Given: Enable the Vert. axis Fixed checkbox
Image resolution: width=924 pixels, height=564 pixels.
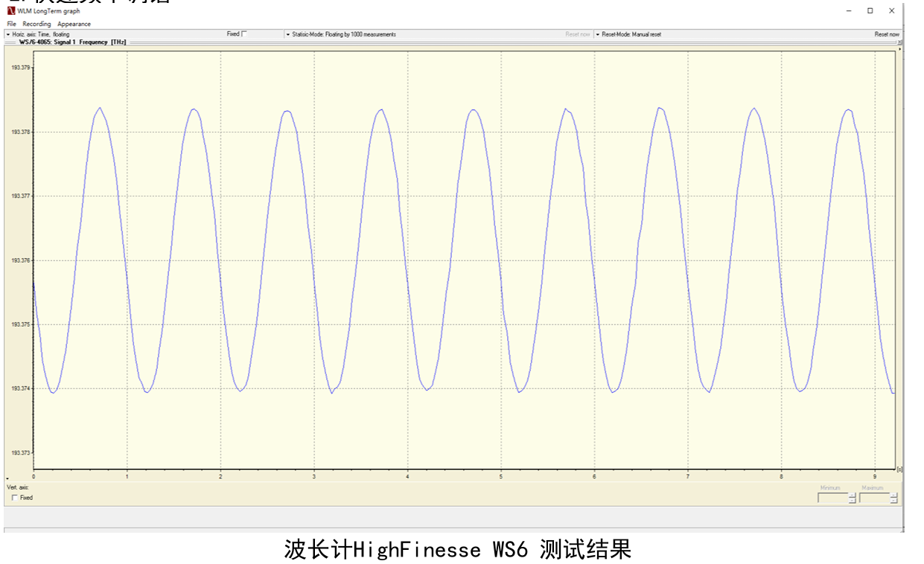Looking at the screenshot, I should (x=15, y=498).
